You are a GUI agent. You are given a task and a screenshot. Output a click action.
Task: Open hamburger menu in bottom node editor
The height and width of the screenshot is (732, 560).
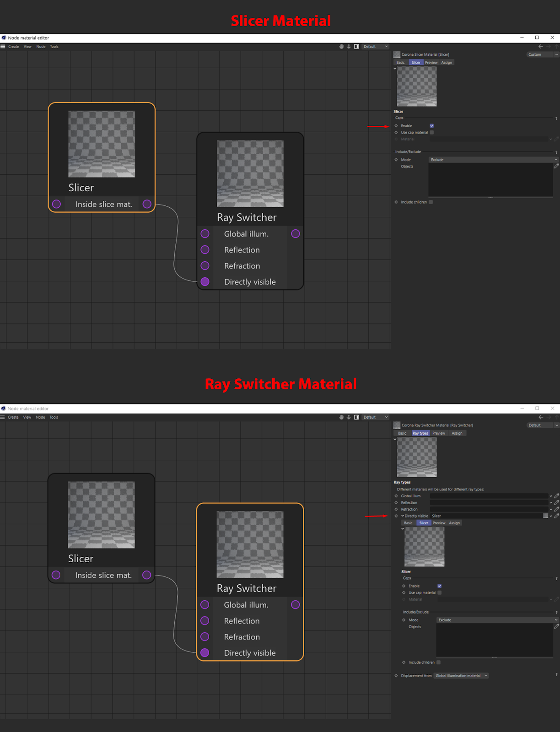click(x=3, y=417)
